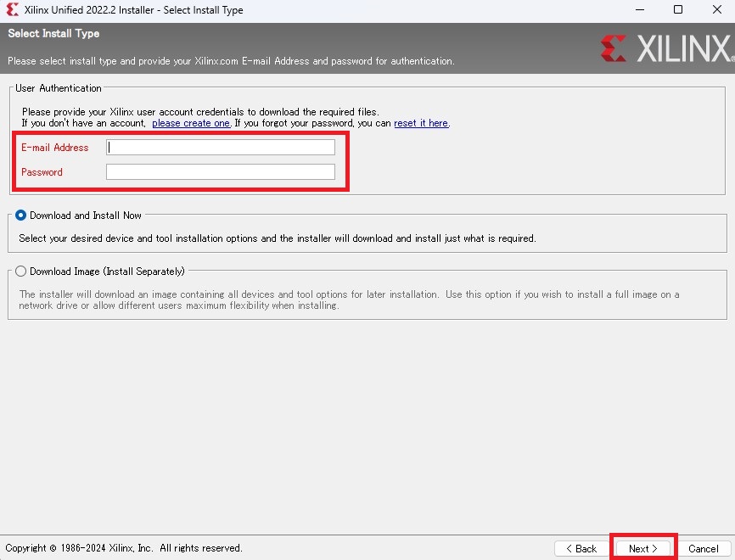
Task: Click the Download Image description text
Action: tap(349, 300)
